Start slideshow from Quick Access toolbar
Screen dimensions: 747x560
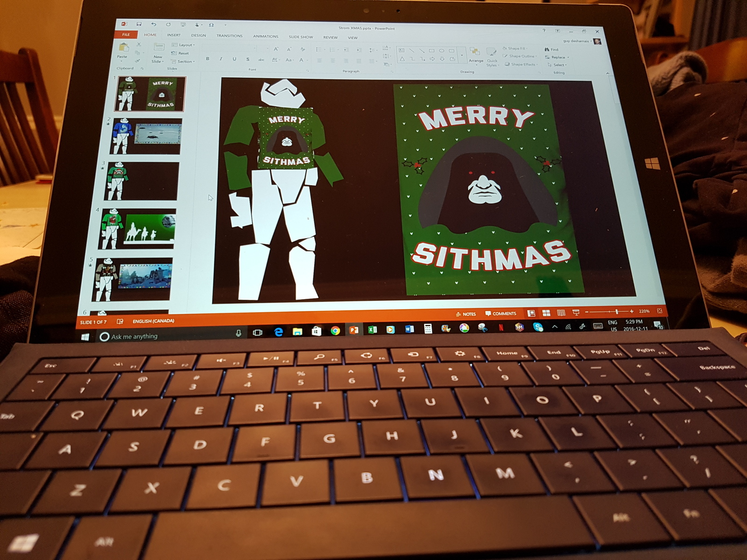coord(183,25)
